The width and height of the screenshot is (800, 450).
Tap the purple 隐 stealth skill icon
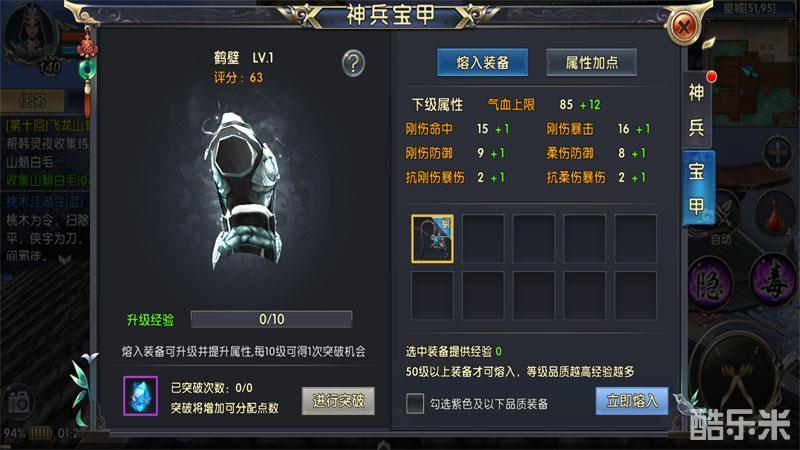pyautogui.click(x=709, y=282)
